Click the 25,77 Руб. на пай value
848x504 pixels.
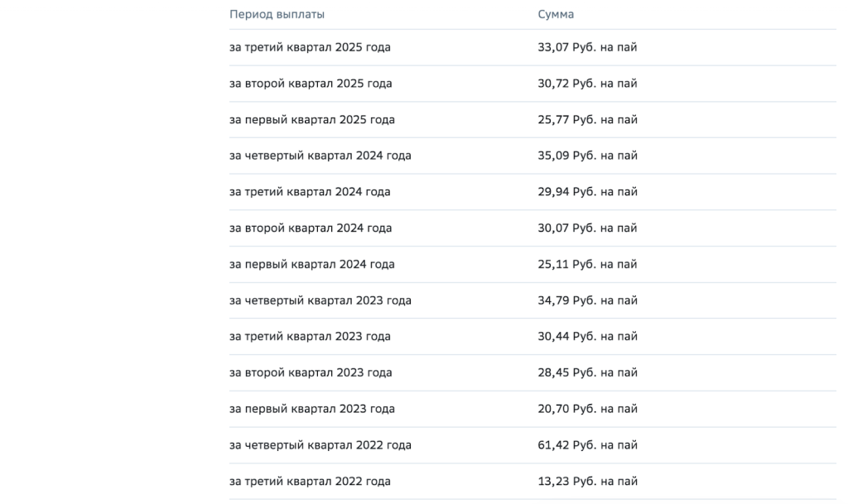587,120
